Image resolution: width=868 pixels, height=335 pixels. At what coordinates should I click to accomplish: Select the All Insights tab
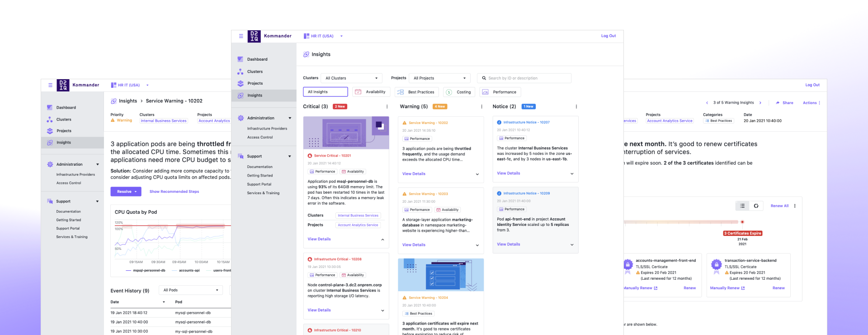pos(325,92)
